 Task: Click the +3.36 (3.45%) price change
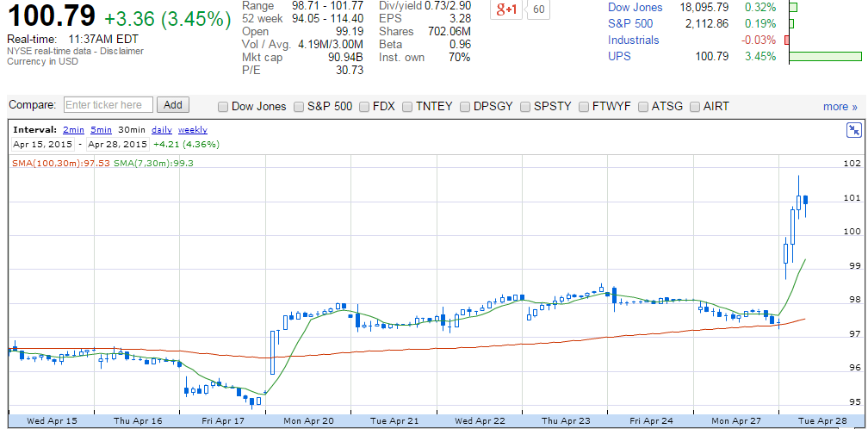168,19
